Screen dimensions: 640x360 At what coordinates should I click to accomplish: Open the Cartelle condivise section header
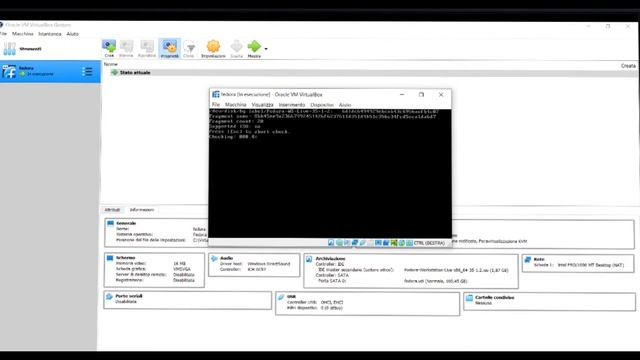click(494, 298)
